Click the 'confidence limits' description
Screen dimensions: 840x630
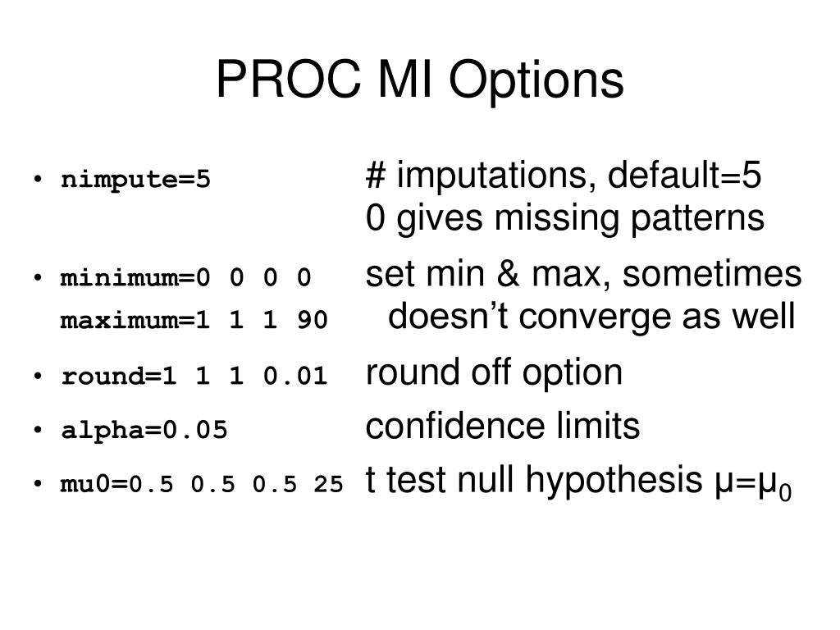click(503, 427)
